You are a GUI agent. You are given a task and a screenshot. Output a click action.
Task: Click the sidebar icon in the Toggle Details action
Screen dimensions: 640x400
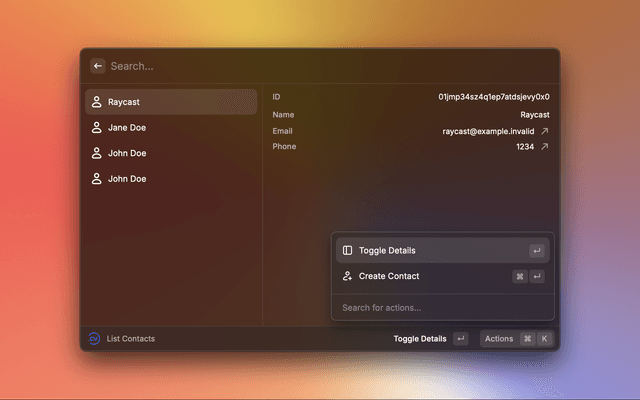[347, 250]
